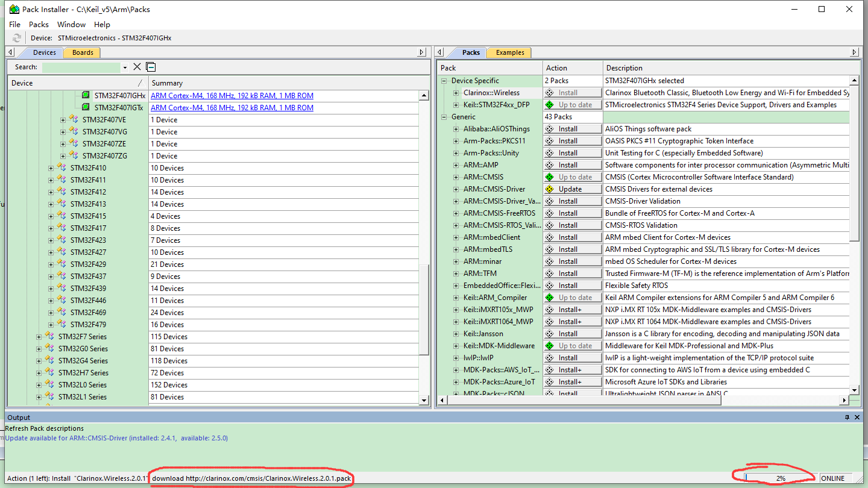Screen dimensions: 868x488
Task: Click the yellow diamond on ARM::CMSIS-Driver Update
Action: (x=549, y=189)
